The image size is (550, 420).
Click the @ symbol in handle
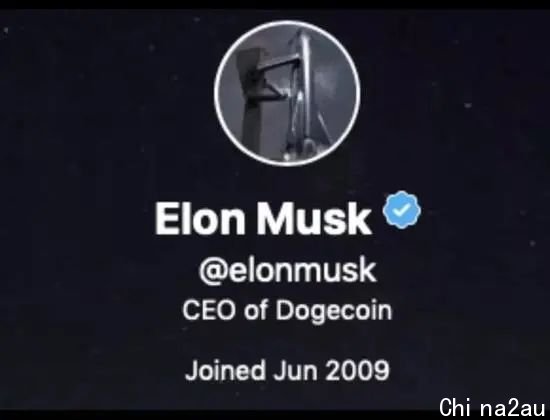212,272
